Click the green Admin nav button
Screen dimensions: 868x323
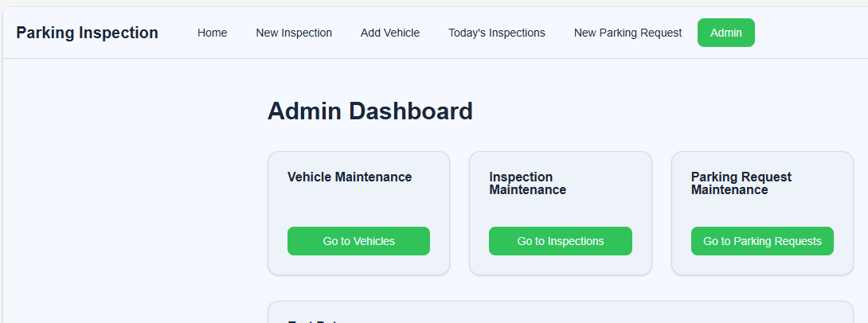[725, 33]
